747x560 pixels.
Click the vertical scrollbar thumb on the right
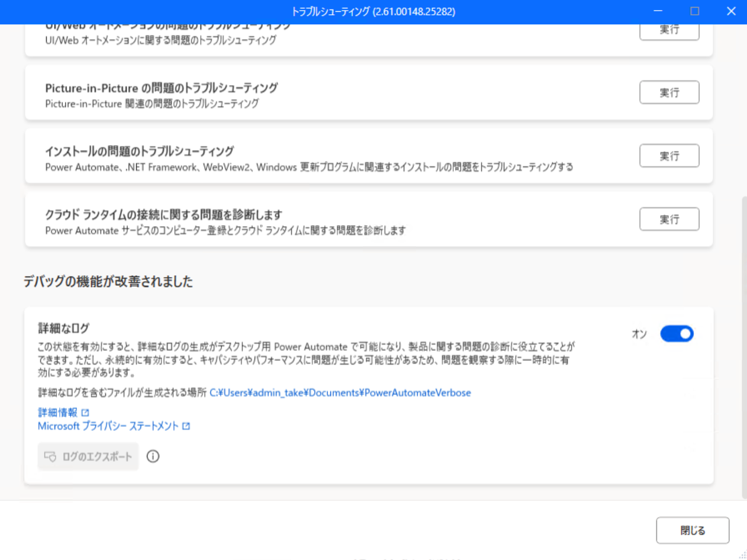[x=744, y=346]
